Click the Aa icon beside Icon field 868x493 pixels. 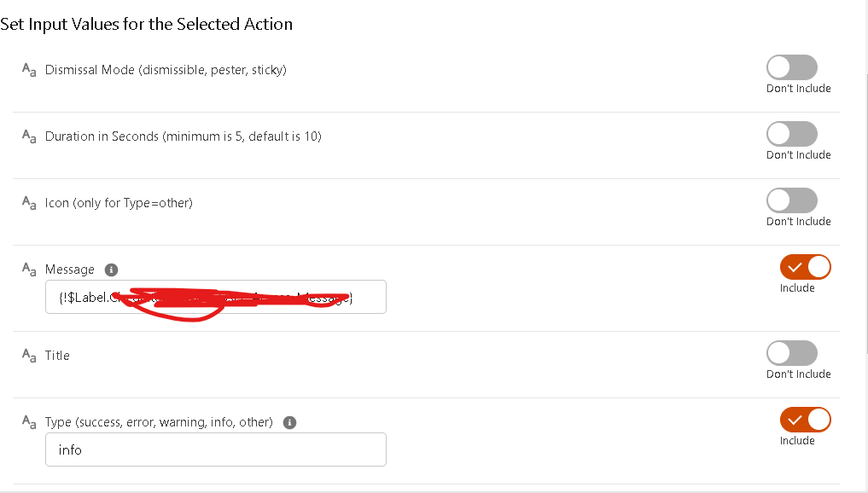(29, 203)
